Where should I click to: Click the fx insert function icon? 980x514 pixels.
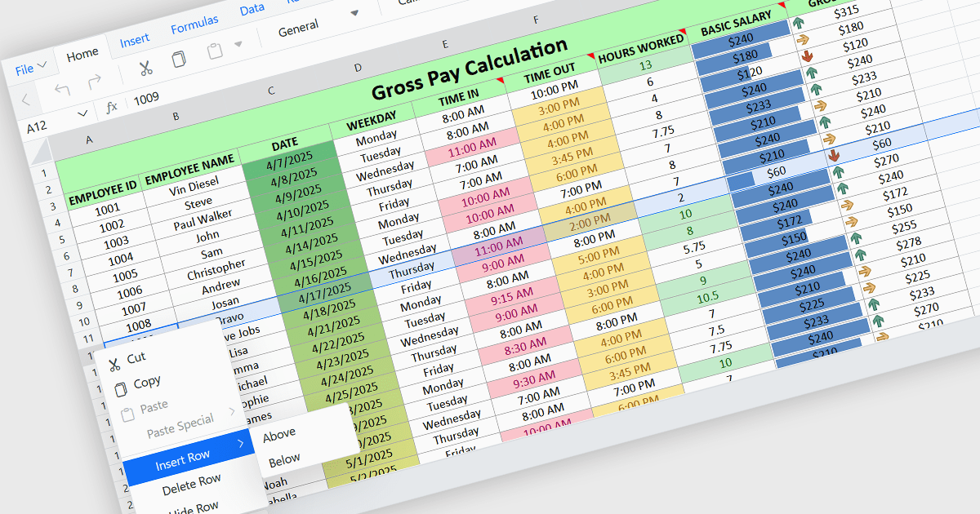point(112,107)
